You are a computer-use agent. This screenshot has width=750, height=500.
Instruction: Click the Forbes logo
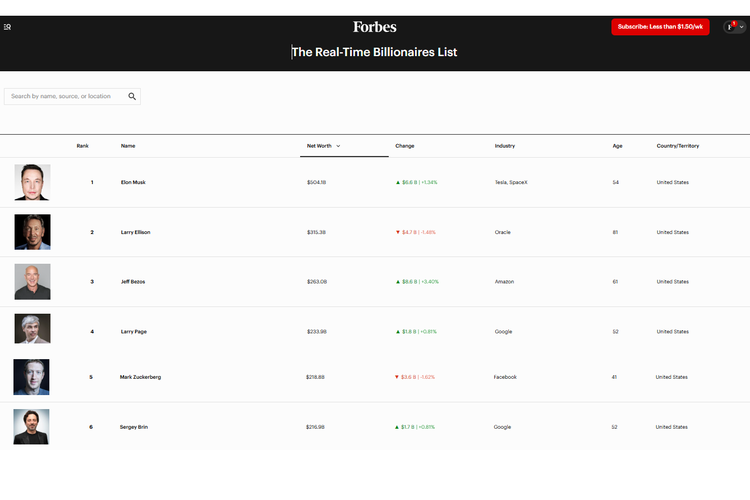click(x=375, y=27)
